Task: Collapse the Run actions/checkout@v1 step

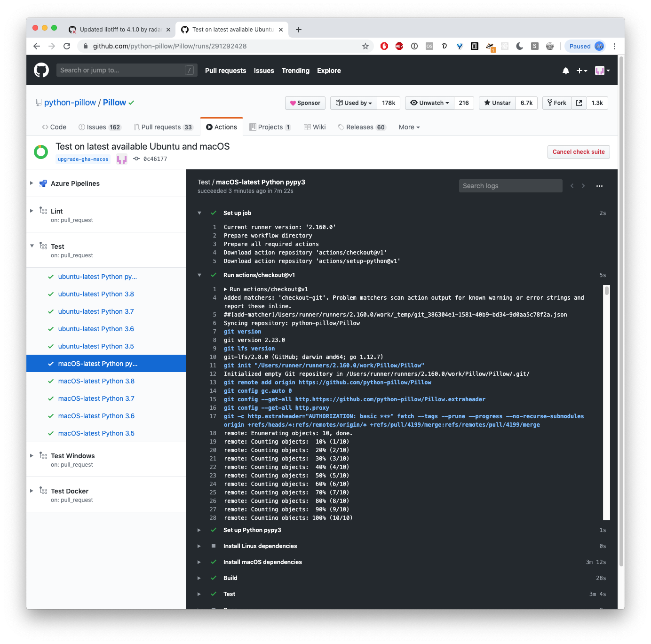Action: [x=199, y=275]
